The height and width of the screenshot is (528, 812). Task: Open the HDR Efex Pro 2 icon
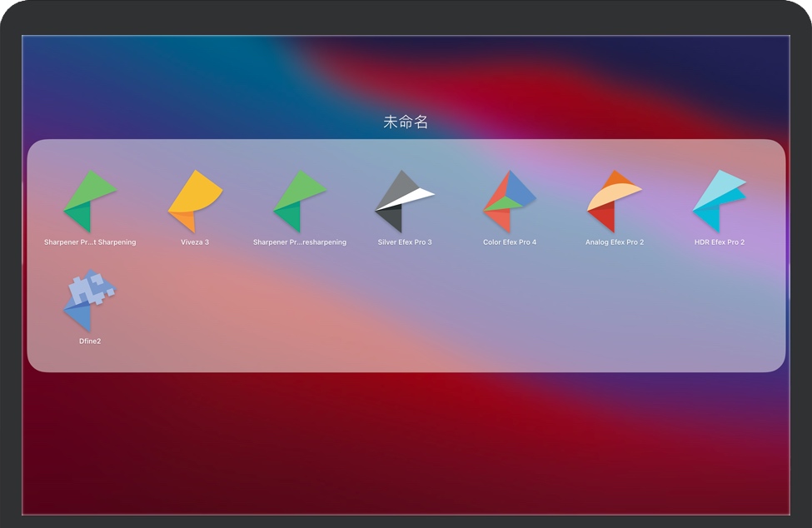[x=720, y=202]
